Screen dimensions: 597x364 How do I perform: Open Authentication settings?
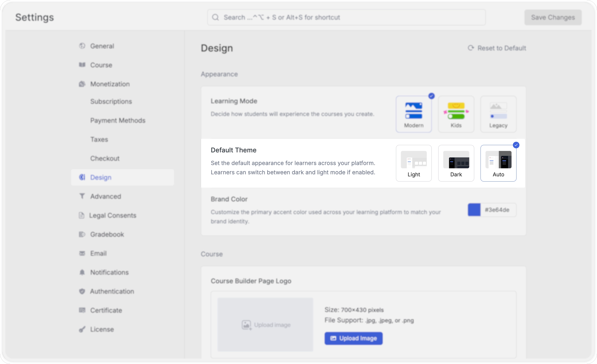click(122, 291)
